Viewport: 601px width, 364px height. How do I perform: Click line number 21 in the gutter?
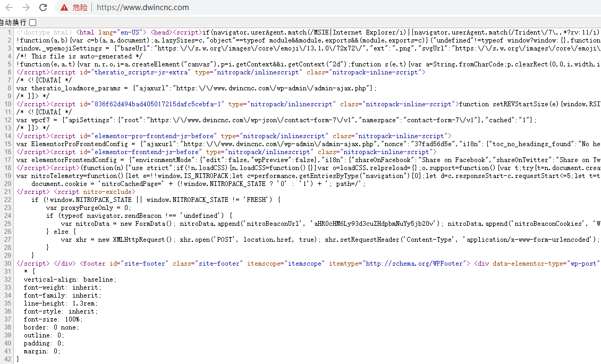(8, 191)
